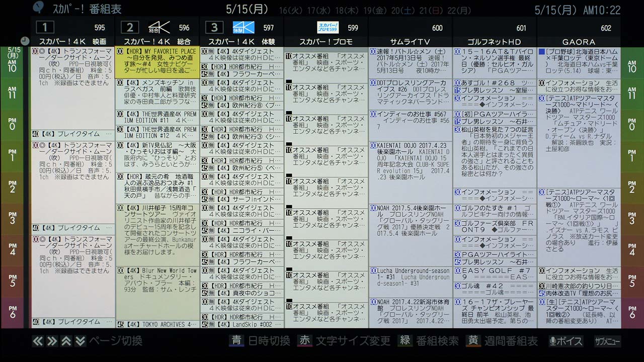
Task: Open DDTプロレスリングアーカイブス #26 program
Action: pyautogui.click(x=411, y=94)
